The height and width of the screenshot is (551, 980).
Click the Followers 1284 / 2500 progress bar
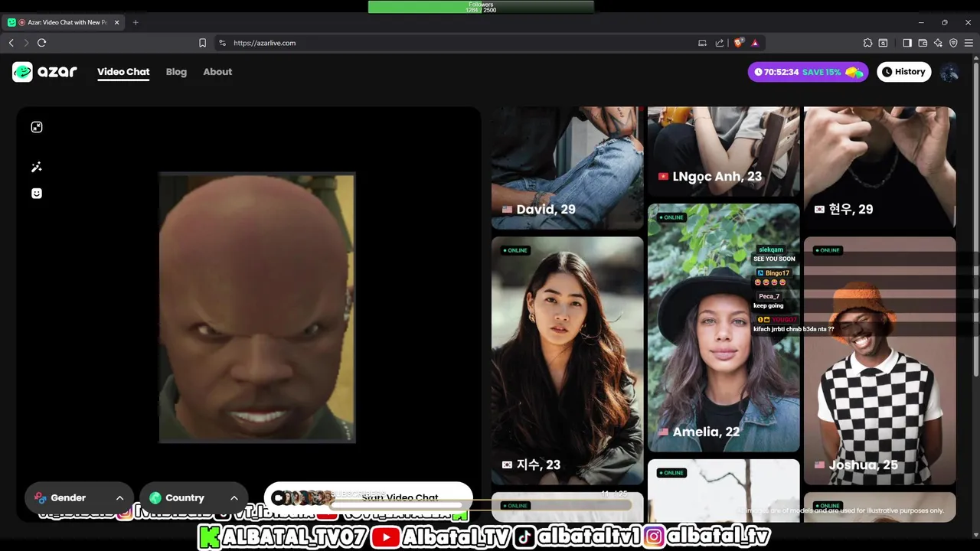[481, 7]
